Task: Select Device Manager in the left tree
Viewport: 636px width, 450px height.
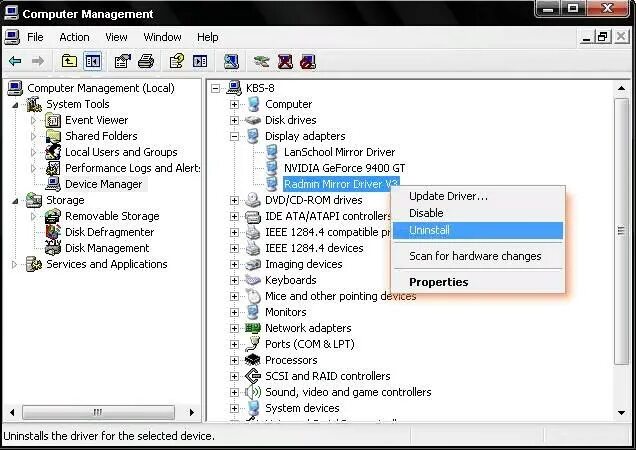Action: pos(103,184)
